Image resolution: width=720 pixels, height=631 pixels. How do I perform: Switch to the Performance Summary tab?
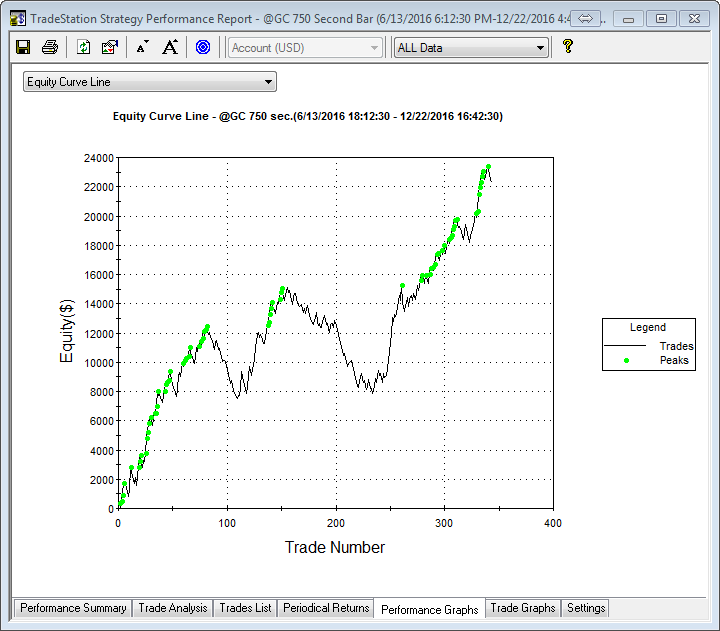[x=73, y=608]
